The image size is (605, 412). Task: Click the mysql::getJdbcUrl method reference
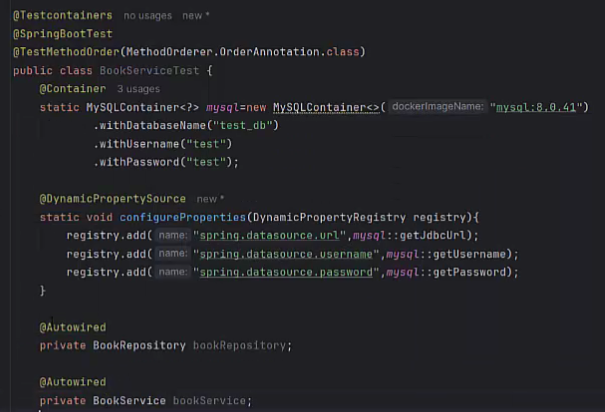pyautogui.click(x=409, y=236)
